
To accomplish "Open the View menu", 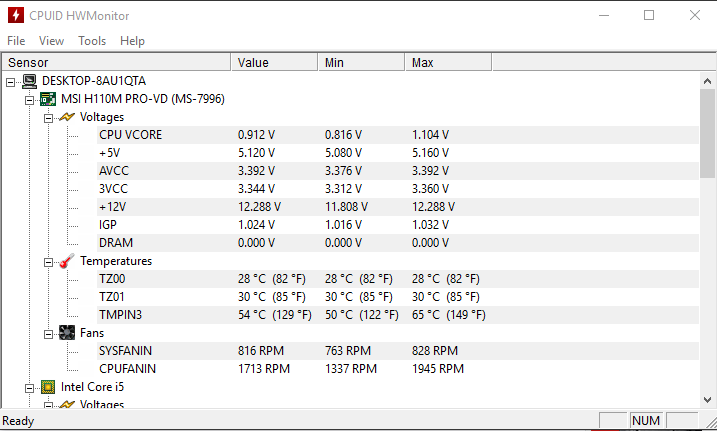I will click(51, 41).
